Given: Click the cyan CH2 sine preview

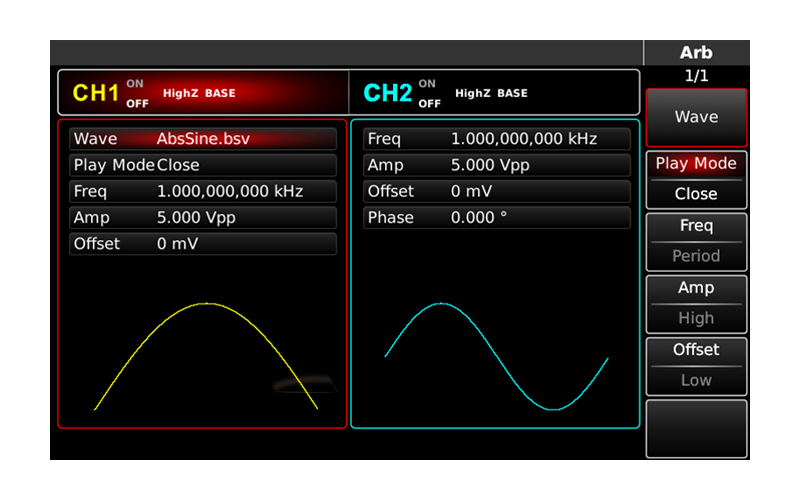Looking at the screenshot, I should [496, 356].
